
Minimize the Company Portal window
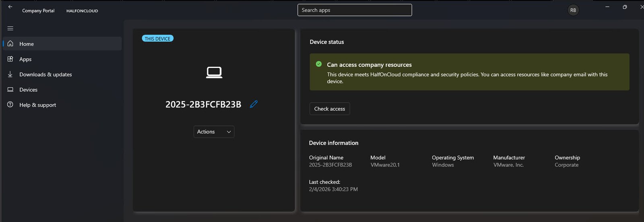607,7
